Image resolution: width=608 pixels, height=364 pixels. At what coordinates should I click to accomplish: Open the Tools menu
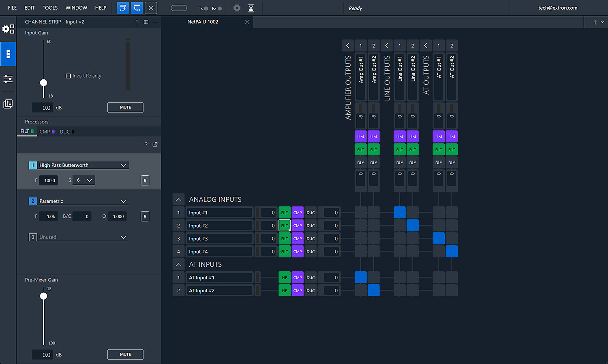50,8
